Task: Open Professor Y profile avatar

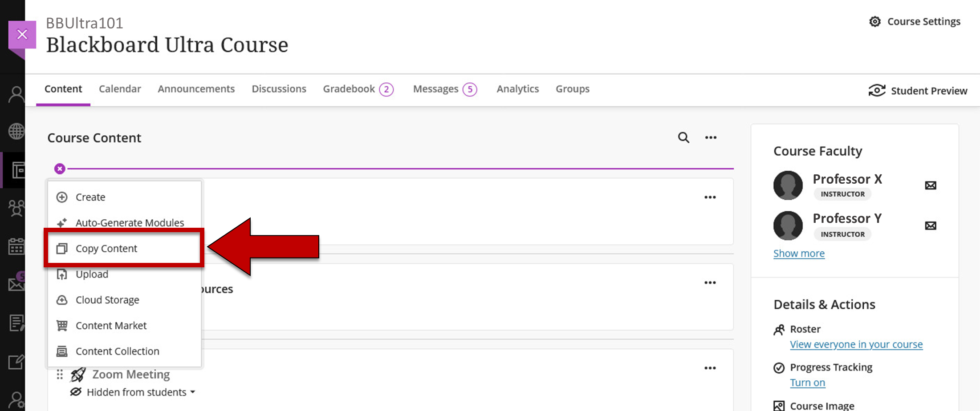Action: (788, 225)
